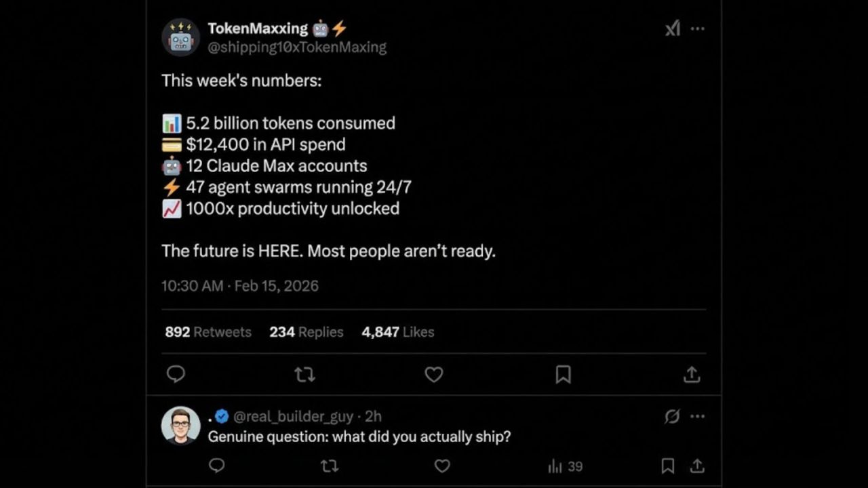Bookmark the TokenMaxxing tweet
The height and width of the screenshot is (488, 868).
[563, 374]
